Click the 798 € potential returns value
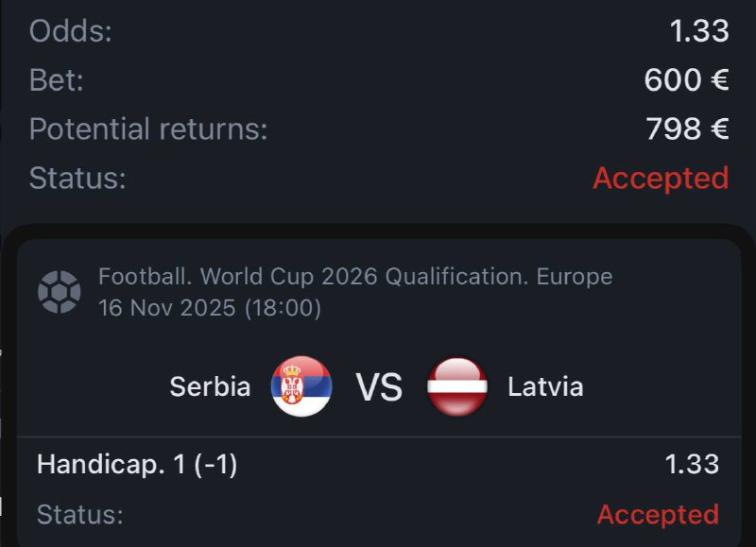Image resolution: width=756 pixels, height=547 pixels. pyautogui.click(x=687, y=128)
